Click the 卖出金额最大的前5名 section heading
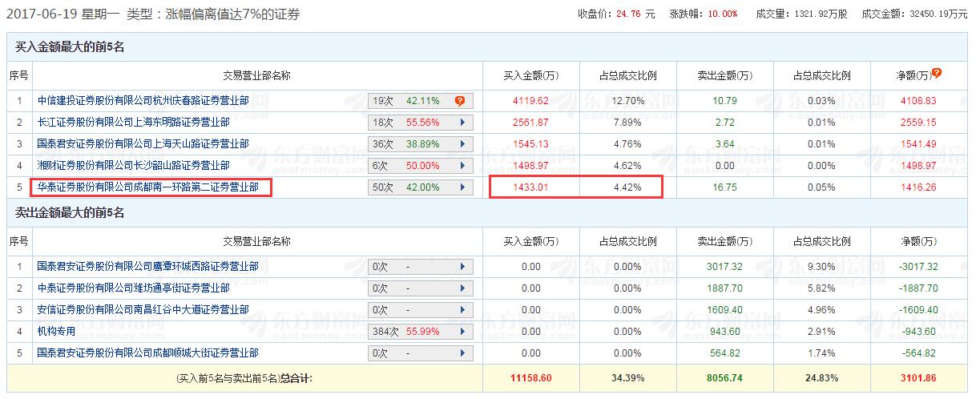The width and height of the screenshot is (980, 399). (71, 213)
